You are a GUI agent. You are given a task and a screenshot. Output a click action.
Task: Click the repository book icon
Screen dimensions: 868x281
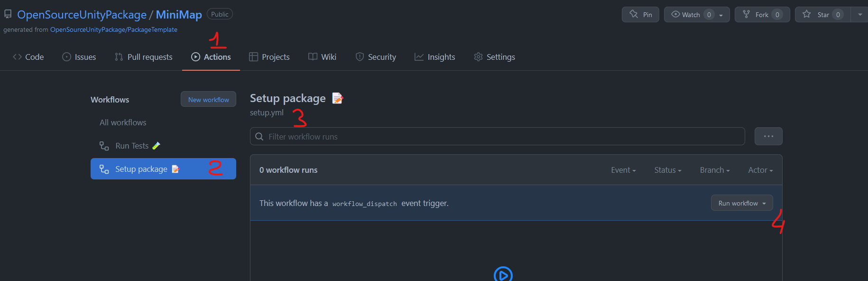8,13
